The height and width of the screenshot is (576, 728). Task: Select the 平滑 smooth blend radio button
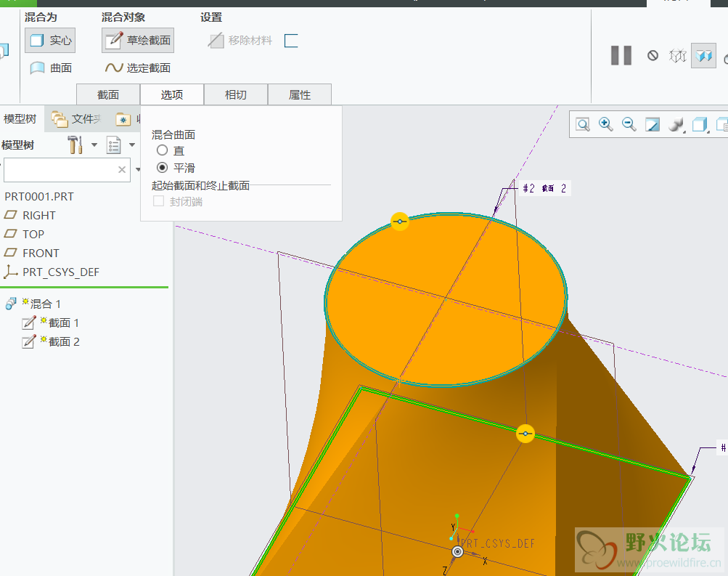(162, 167)
